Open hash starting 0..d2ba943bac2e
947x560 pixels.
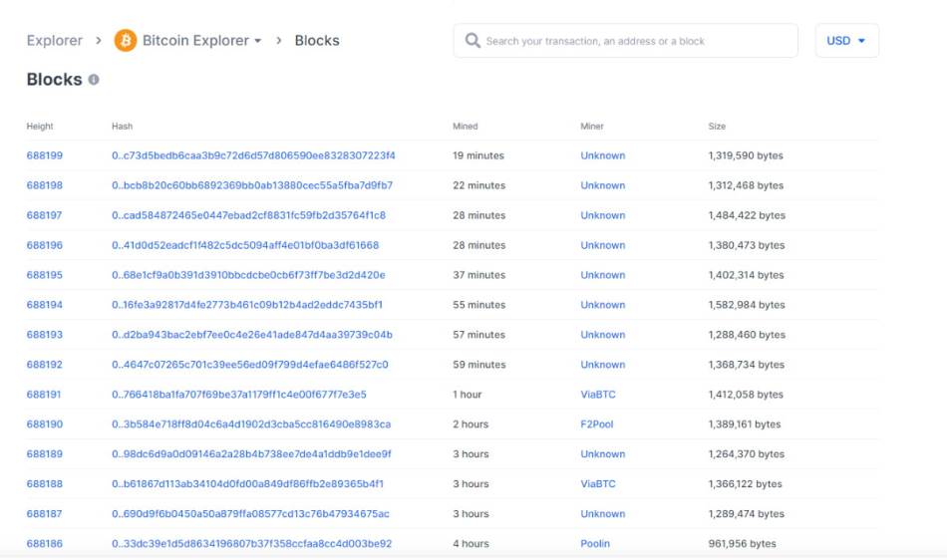[x=252, y=335]
